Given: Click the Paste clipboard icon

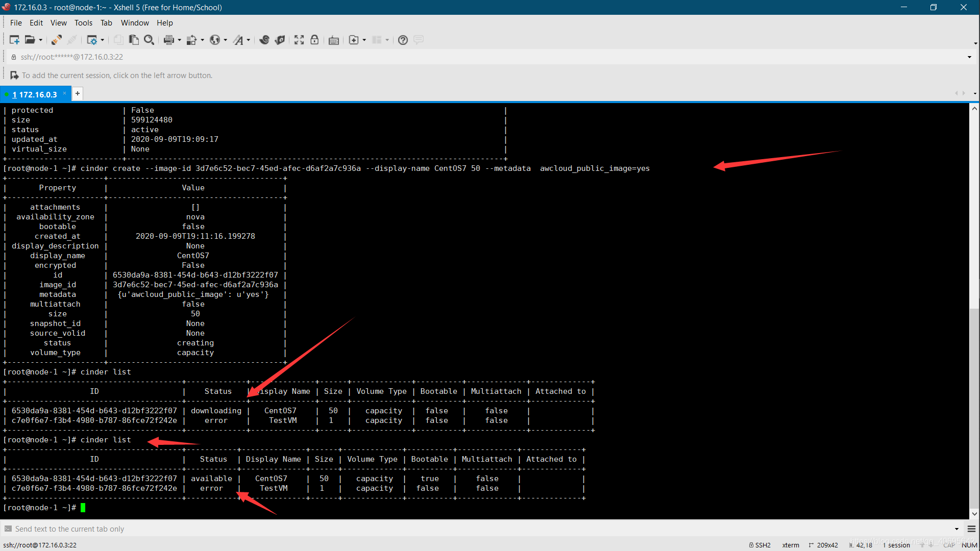Looking at the screenshot, I should click(x=134, y=40).
